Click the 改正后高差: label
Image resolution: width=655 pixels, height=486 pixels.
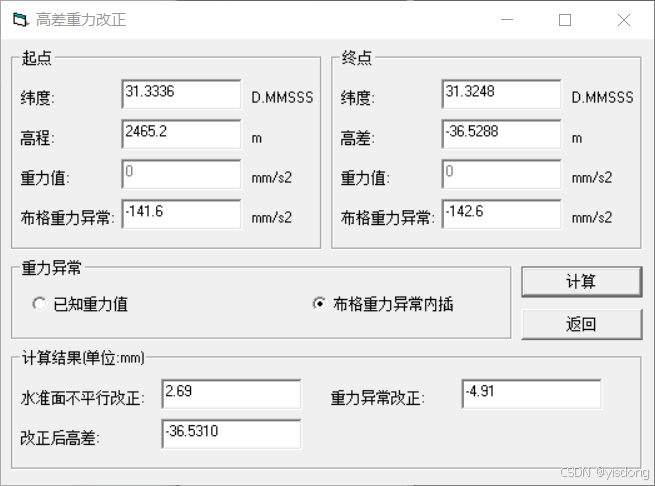coord(60,438)
